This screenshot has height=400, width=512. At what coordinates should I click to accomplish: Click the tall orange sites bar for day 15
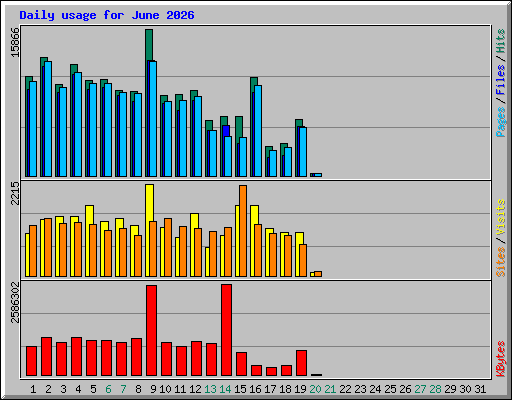tap(243, 231)
